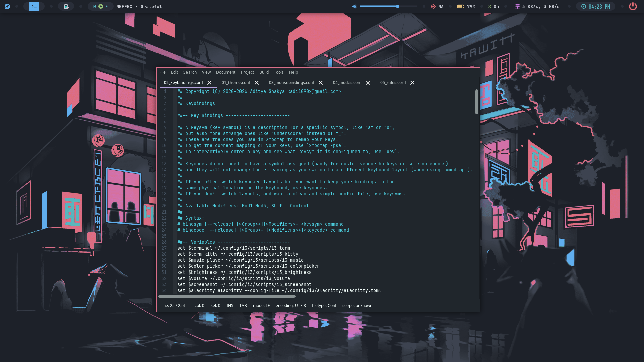This screenshot has height=362, width=644.
Task: Open the Help menu
Action: click(x=293, y=72)
